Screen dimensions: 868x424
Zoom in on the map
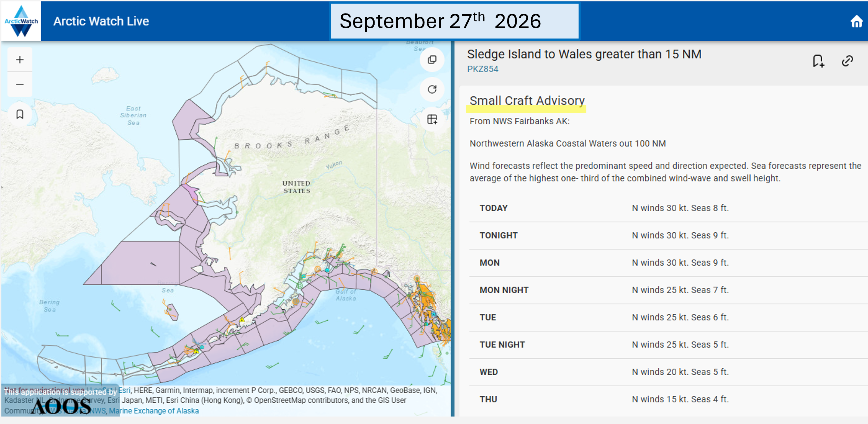point(20,60)
